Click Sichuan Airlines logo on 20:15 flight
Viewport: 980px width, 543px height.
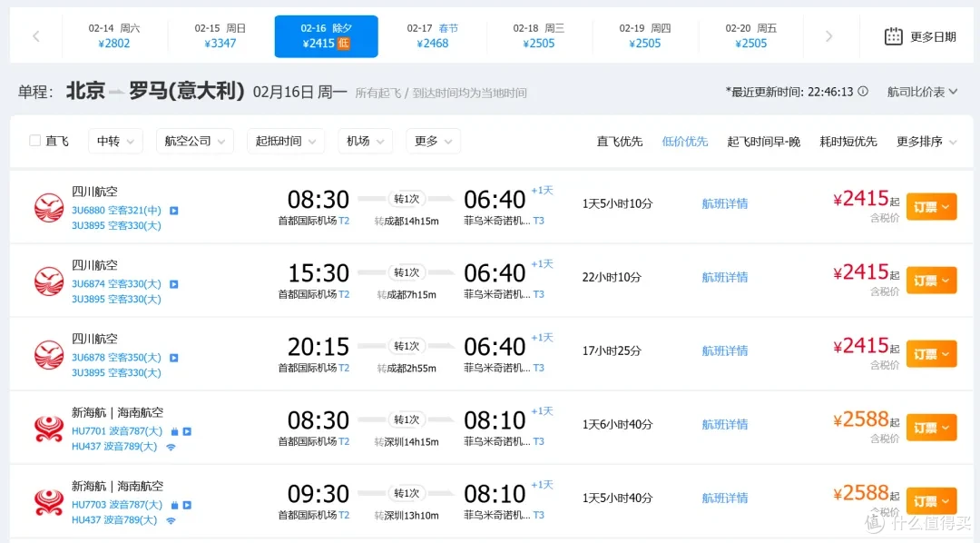click(x=49, y=355)
